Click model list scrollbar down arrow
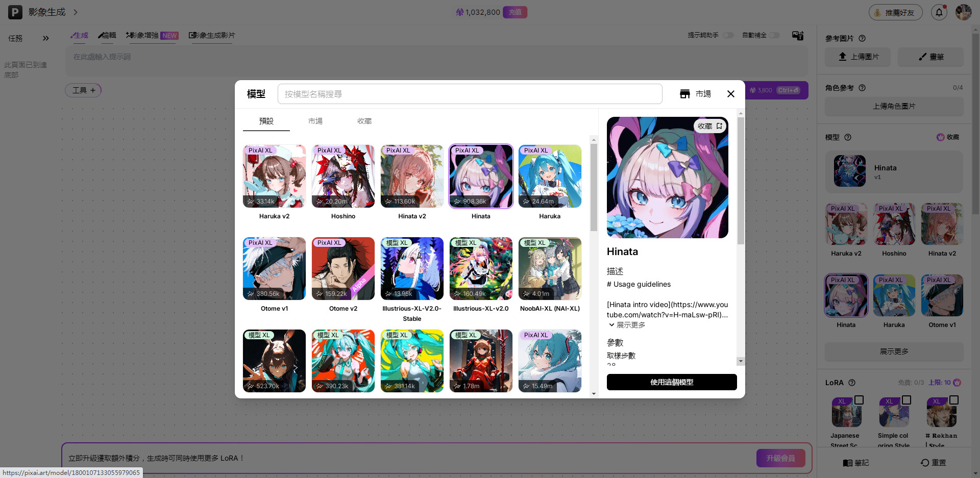 [594, 394]
